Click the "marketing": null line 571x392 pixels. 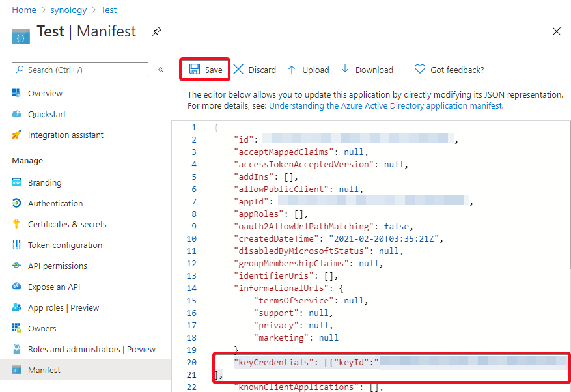(296, 337)
